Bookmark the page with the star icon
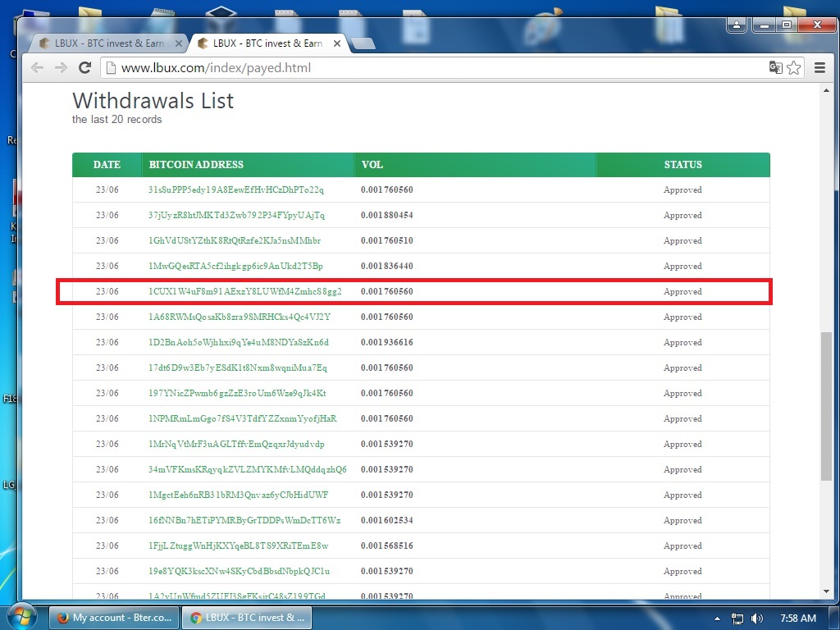Viewport: 840px width, 630px height. point(794,67)
